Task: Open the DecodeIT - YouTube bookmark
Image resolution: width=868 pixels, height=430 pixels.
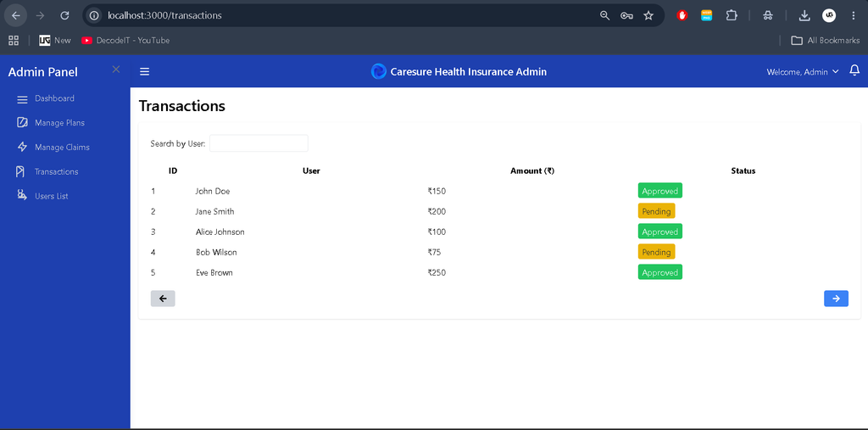Action: click(x=125, y=40)
